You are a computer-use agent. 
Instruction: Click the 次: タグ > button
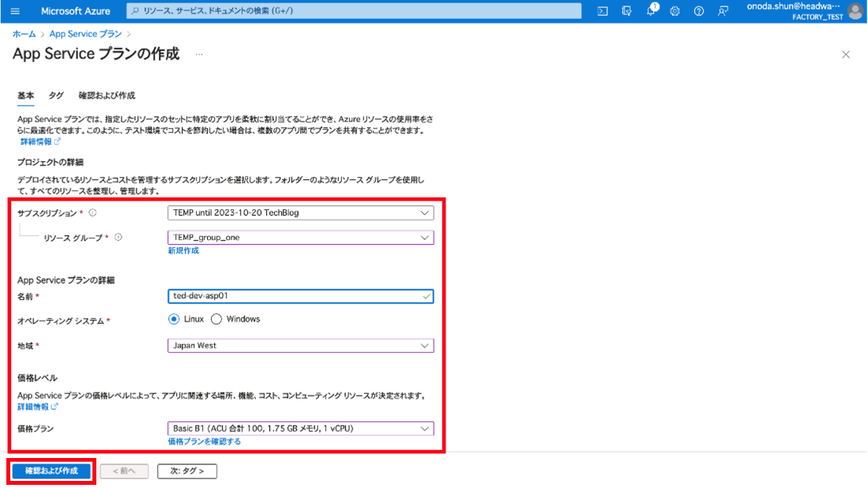[187, 471]
